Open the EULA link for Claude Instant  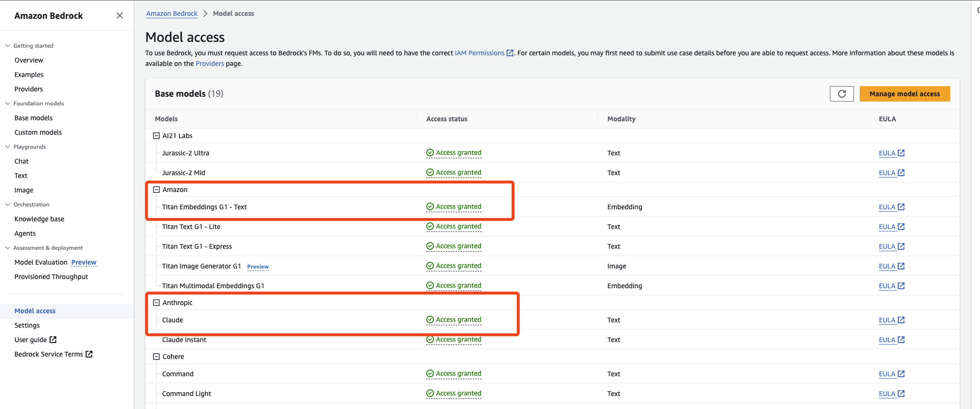pyautogui.click(x=891, y=340)
